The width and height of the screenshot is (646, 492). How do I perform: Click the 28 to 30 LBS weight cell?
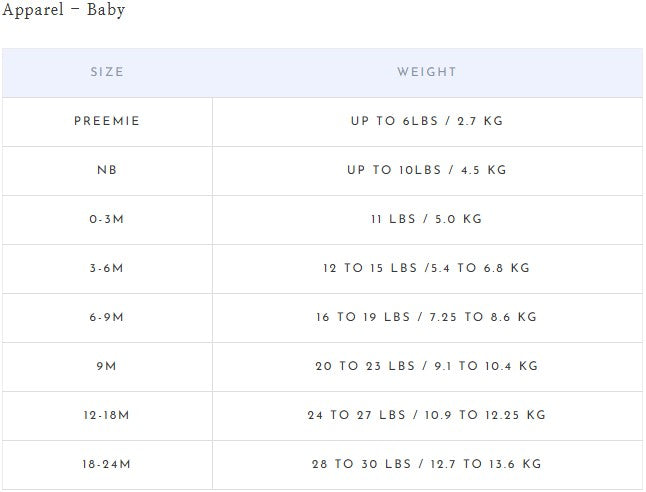[426, 464]
